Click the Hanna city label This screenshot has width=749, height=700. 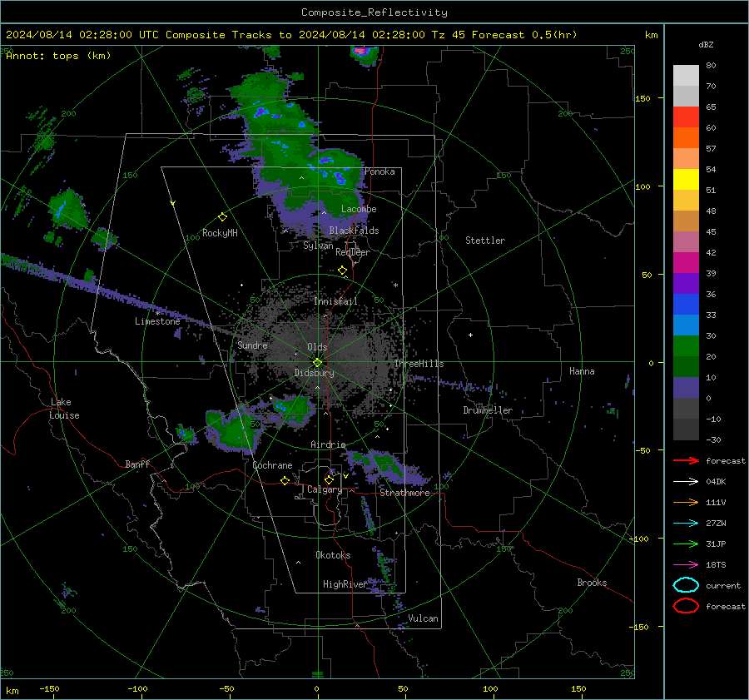(x=582, y=371)
